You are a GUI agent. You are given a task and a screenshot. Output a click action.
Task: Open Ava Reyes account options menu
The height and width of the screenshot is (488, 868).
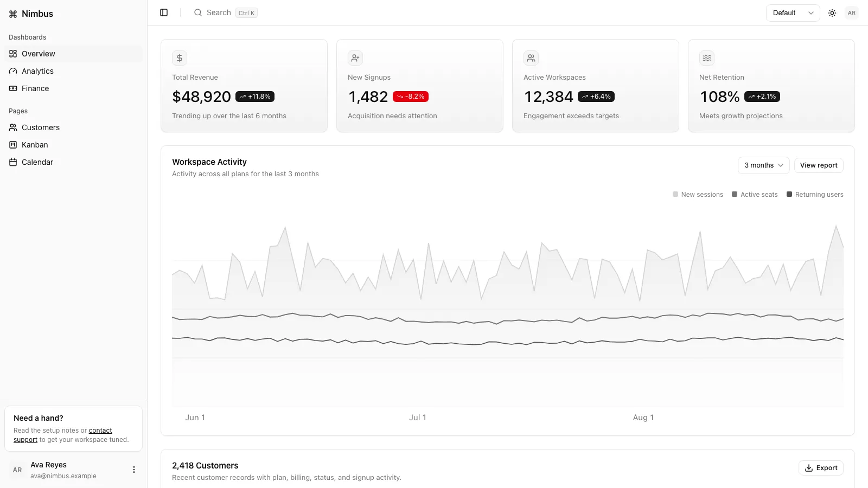tap(134, 470)
